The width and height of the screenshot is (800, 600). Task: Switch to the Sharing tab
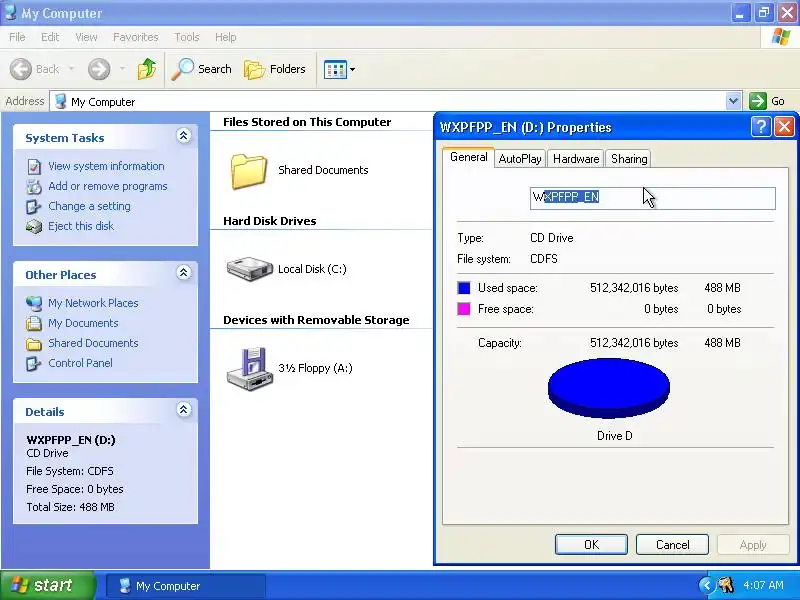coord(629,159)
